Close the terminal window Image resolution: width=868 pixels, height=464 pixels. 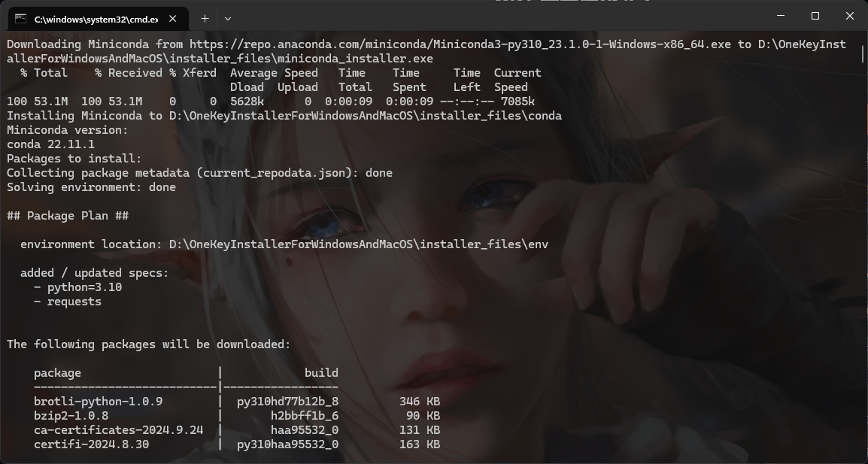(850, 16)
